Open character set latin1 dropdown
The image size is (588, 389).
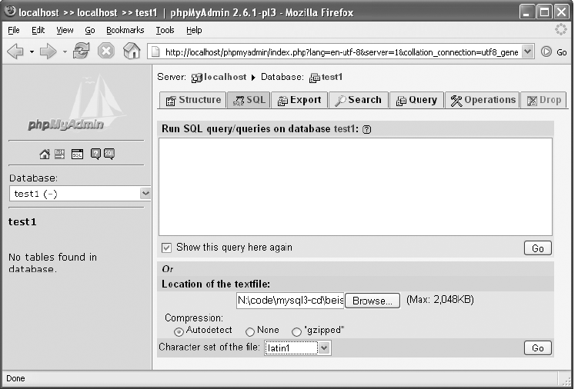(x=298, y=347)
